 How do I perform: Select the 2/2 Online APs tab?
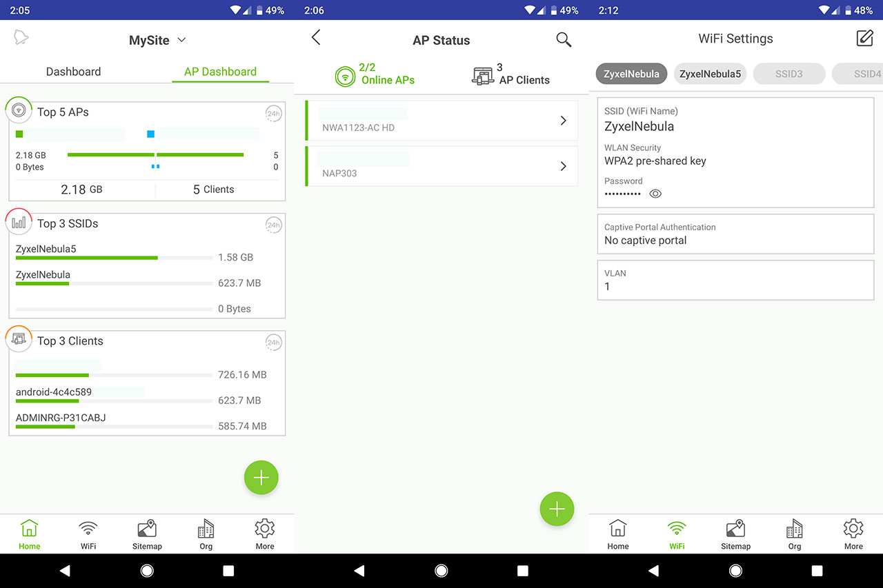(x=375, y=74)
